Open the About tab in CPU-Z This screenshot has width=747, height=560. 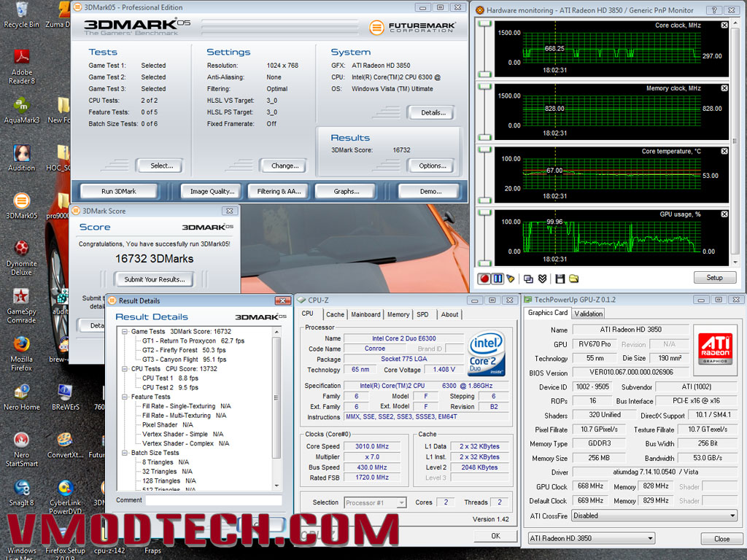(x=449, y=315)
